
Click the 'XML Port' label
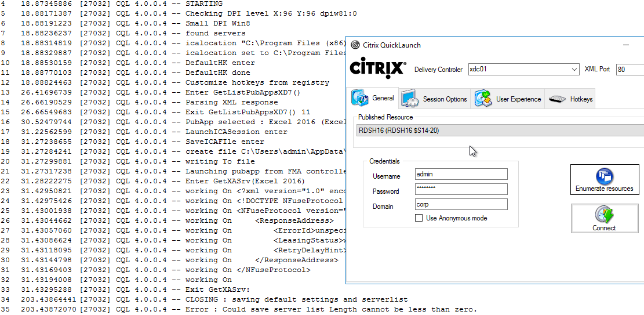pyautogui.click(x=597, y=70)
